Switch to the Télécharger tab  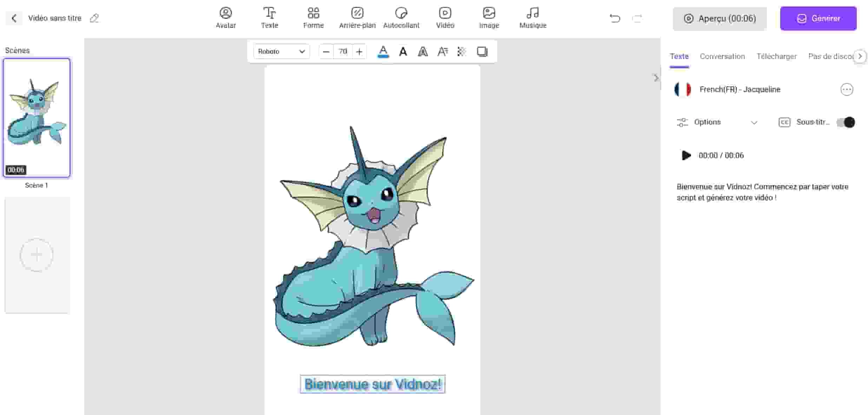click(776, 56)
